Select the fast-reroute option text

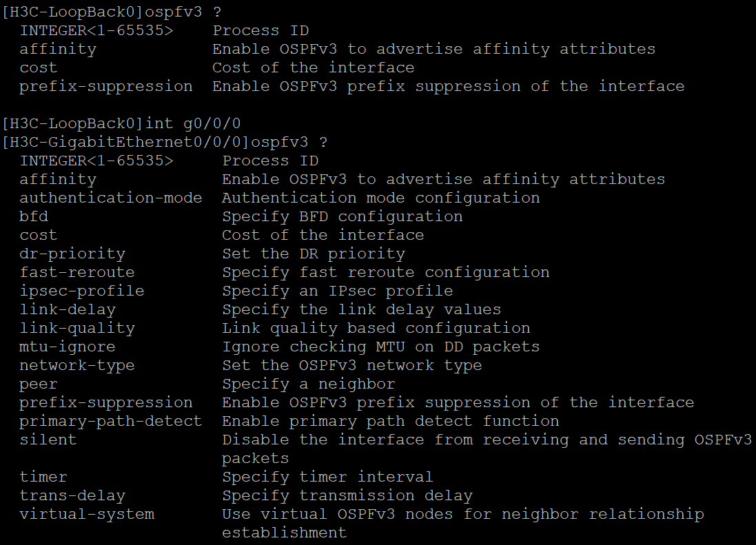[x=76, y=272]
